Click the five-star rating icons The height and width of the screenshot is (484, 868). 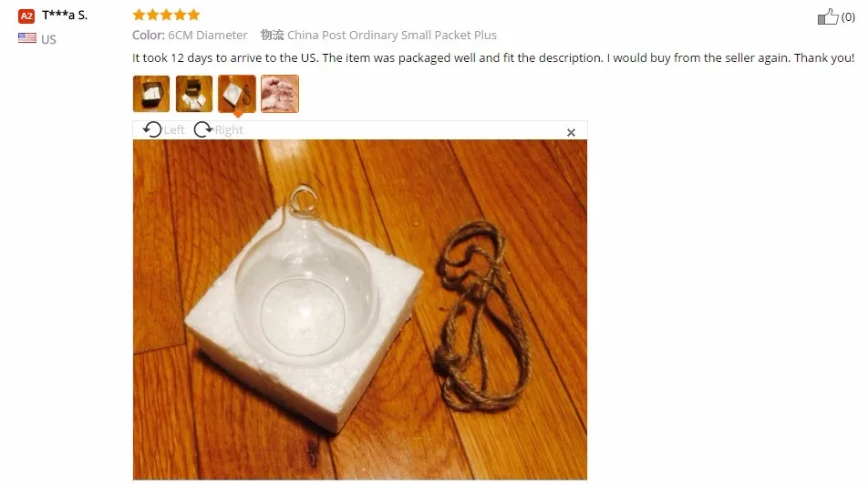pyautogui.click(x=166, y=15)
